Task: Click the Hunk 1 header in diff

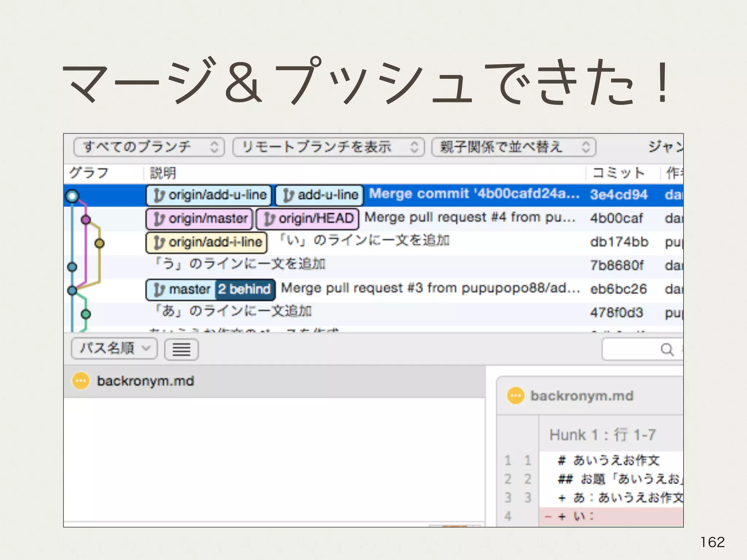Action: click(603, 435)
